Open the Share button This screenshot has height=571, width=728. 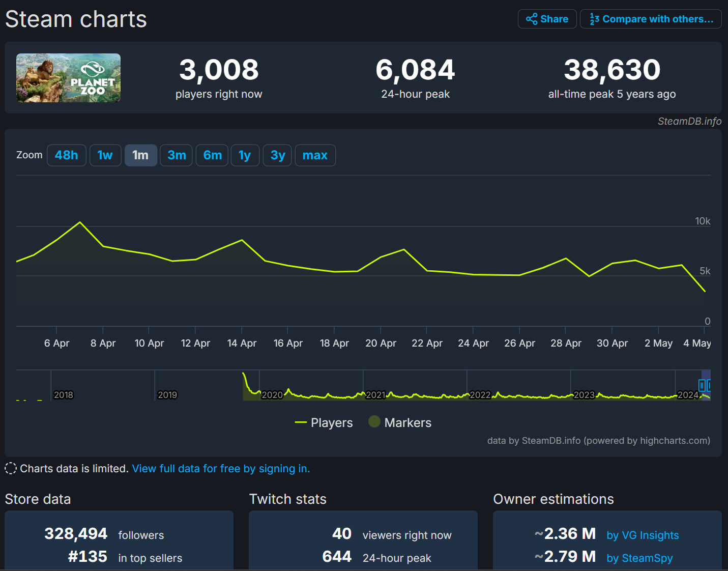547,19
